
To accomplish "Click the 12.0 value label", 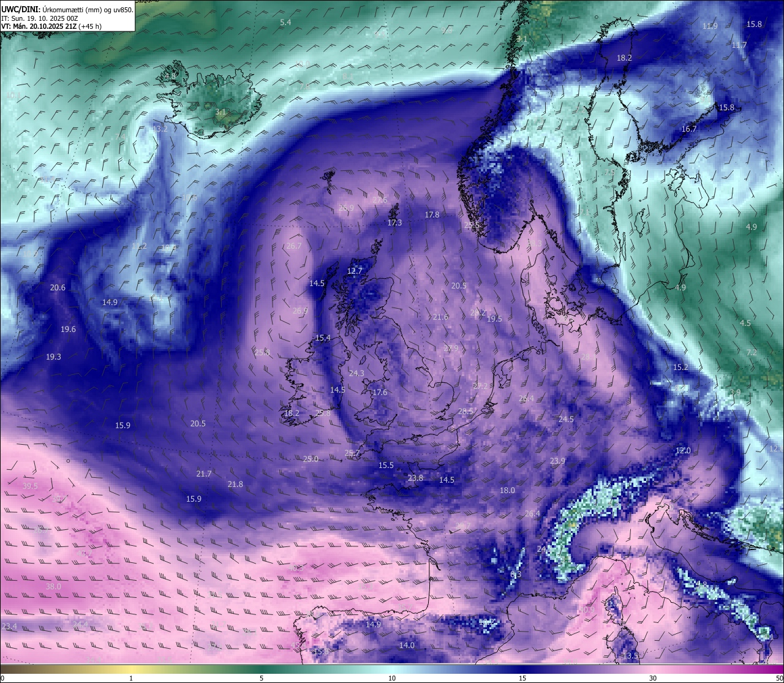I will tap(683, 451).
